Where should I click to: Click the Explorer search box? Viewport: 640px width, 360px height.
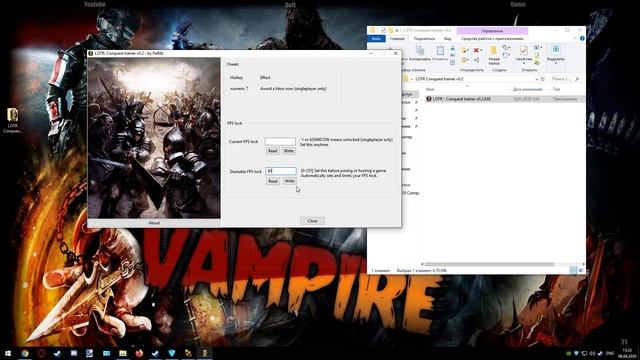click(565, 79)
